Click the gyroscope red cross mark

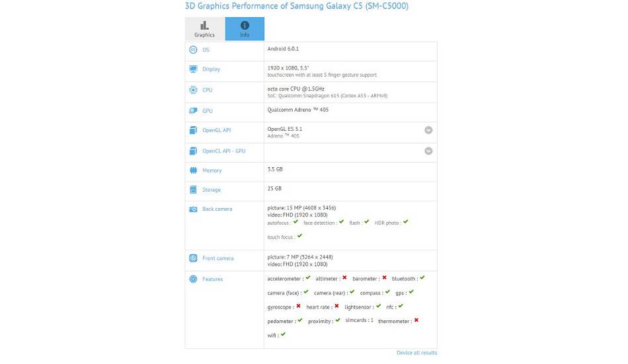coord(298,306)
